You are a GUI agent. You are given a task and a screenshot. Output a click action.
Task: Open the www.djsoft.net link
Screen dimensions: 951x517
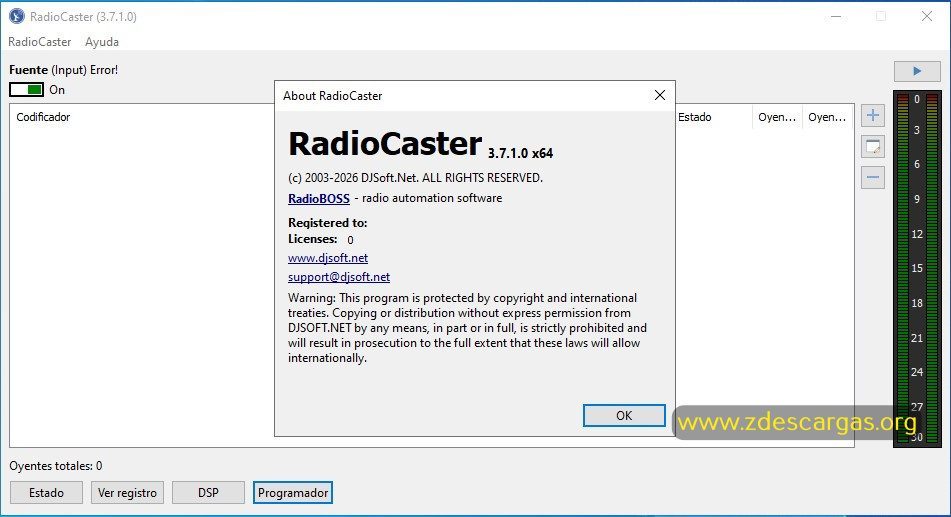pyautogui.click(x=328, y=258)
